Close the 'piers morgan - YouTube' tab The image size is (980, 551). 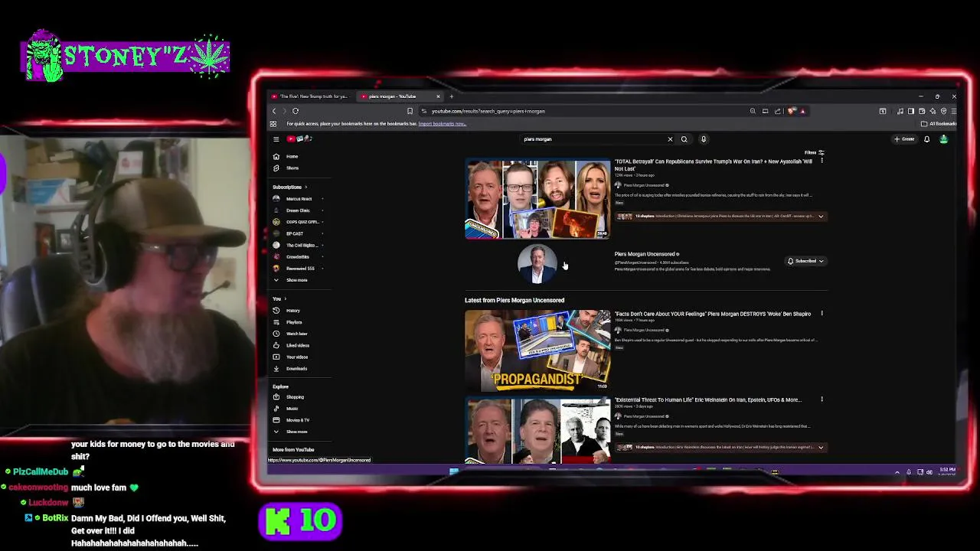coord(438,96)
